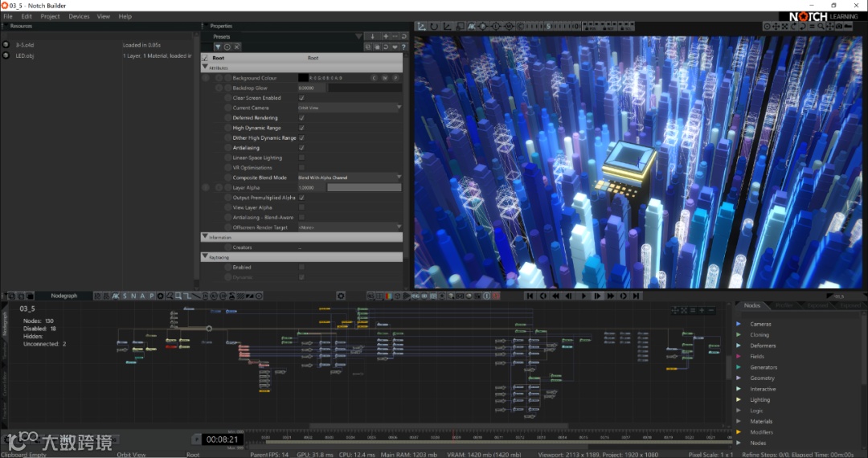Expand the Generators node category
The image size is (868, 458).
pos(739,367)
